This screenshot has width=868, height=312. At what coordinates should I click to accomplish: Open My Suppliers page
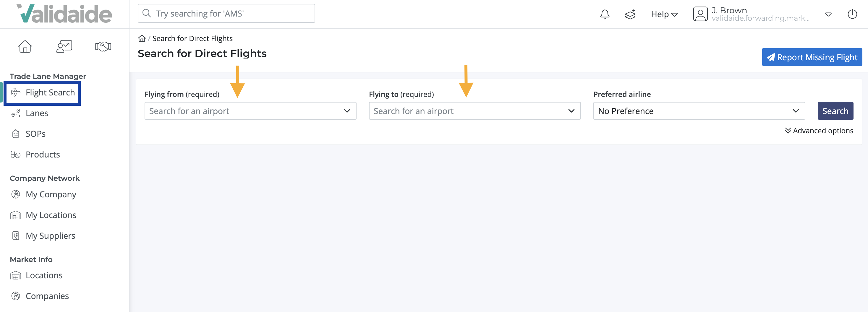point(50,235)
